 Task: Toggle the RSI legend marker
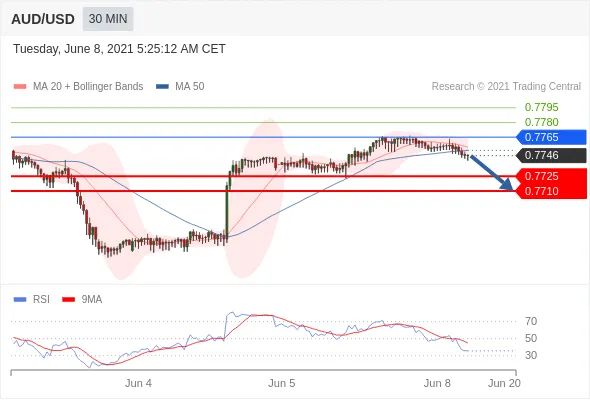[20, 300]
